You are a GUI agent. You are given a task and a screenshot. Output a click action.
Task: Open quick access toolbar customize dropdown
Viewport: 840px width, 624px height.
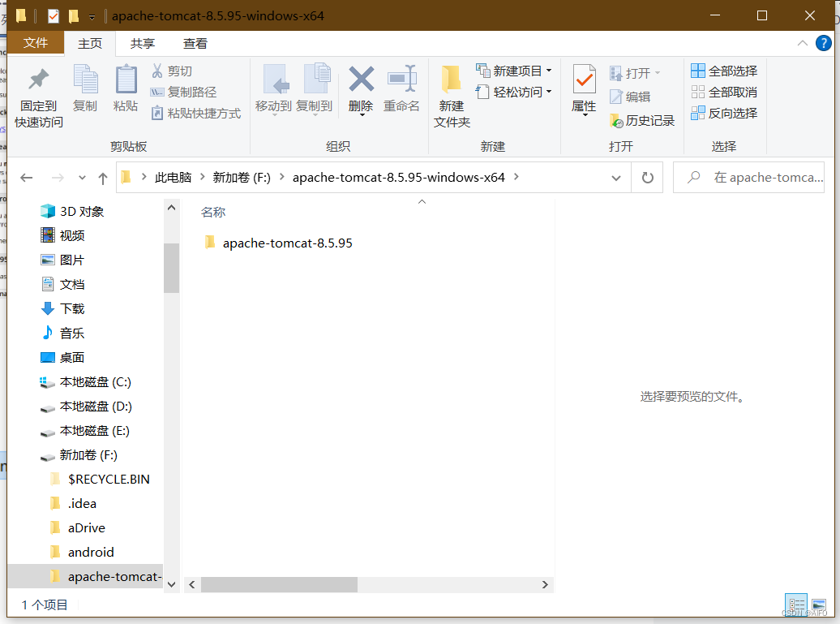click(x=92, y=17)
